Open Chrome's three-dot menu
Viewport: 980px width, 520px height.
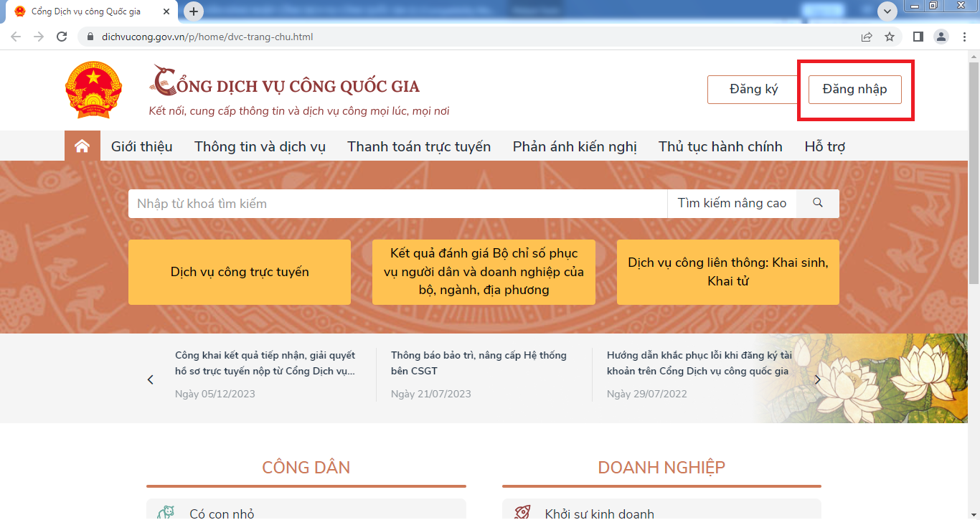tap(964, 37)
